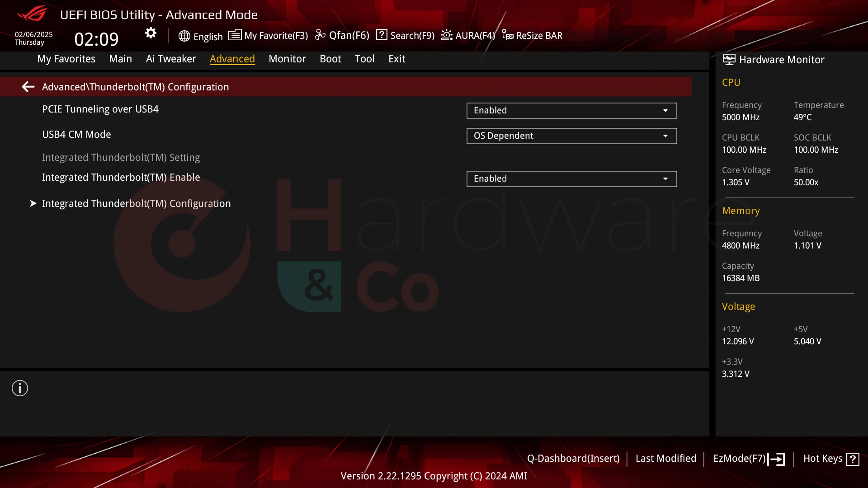Click the arrow beside Integrated Thunderbolt Configuration
868x488 pixels.
(x=33, y=203)
